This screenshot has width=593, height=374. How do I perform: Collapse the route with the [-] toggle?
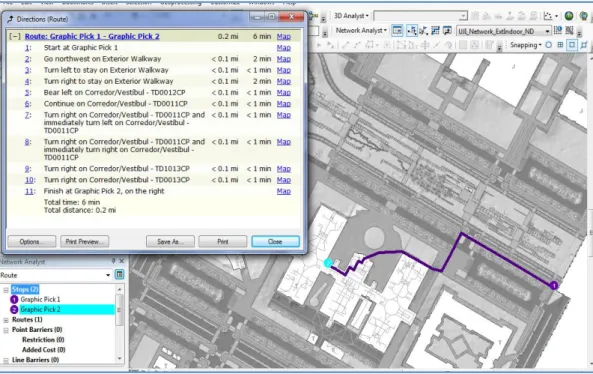point(15,36)
